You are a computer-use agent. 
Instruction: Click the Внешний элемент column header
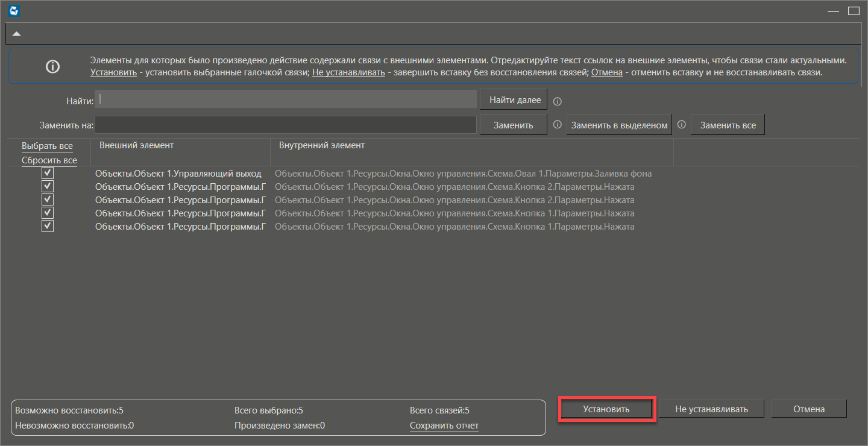coord(136,146)
